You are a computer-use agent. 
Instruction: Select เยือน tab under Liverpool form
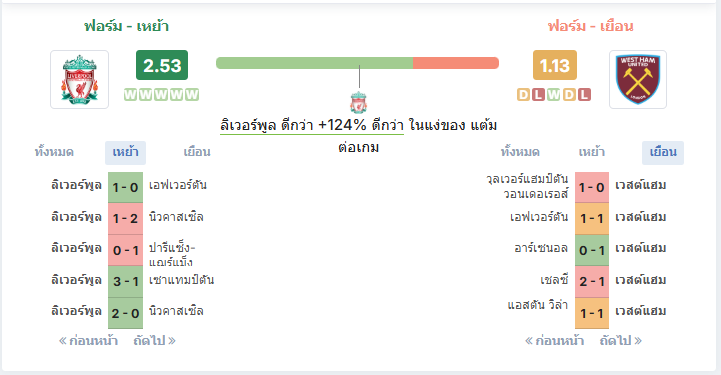197,152
